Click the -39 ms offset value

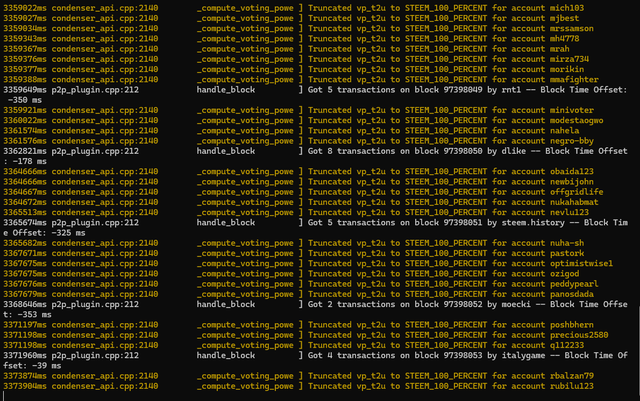pos(46,365)
